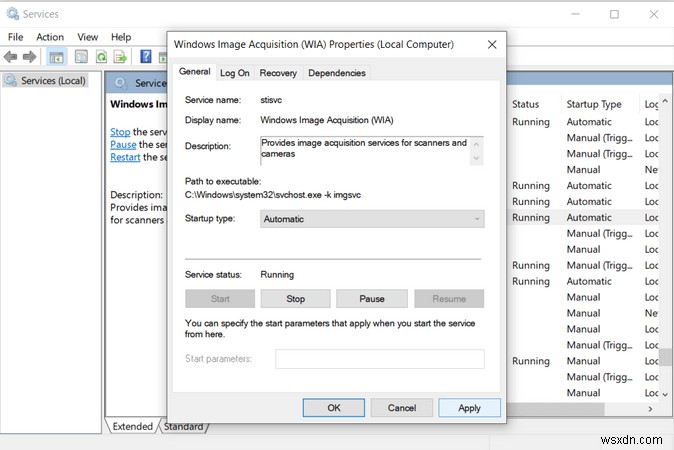This screenshot has height=450, width=674.
Task: Switch to the General tab
Action: point(195,72)
